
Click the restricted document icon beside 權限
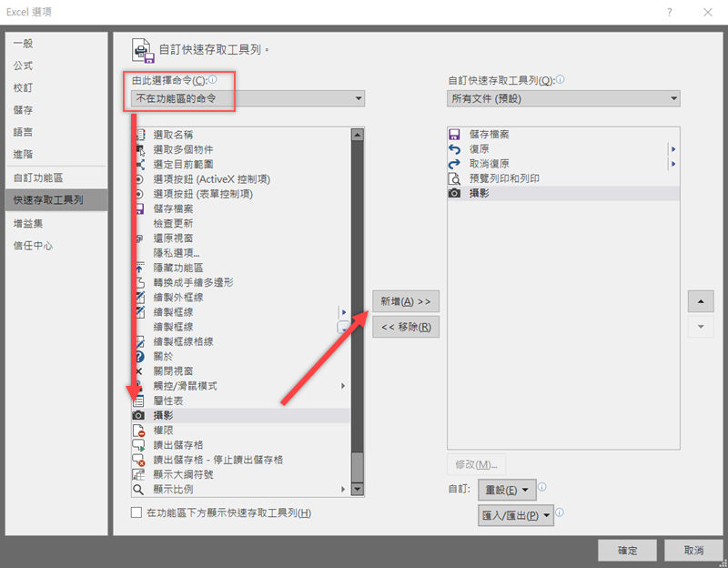138,431
